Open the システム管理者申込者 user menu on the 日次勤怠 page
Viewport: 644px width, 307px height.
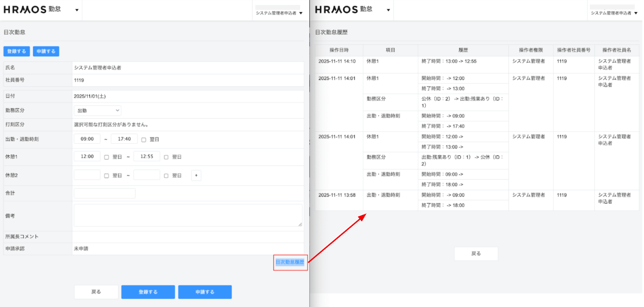279,13
